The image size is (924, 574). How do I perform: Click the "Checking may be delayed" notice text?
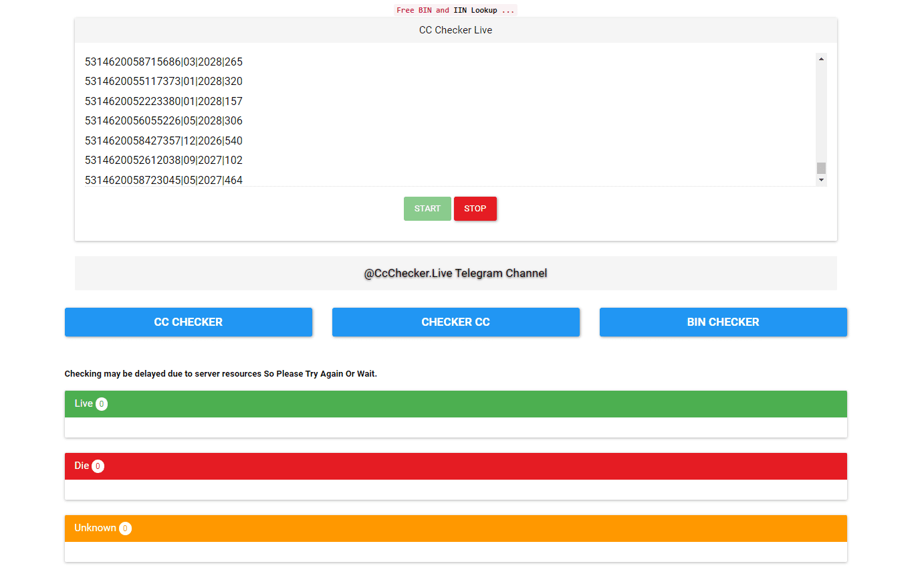click(221, 374)
